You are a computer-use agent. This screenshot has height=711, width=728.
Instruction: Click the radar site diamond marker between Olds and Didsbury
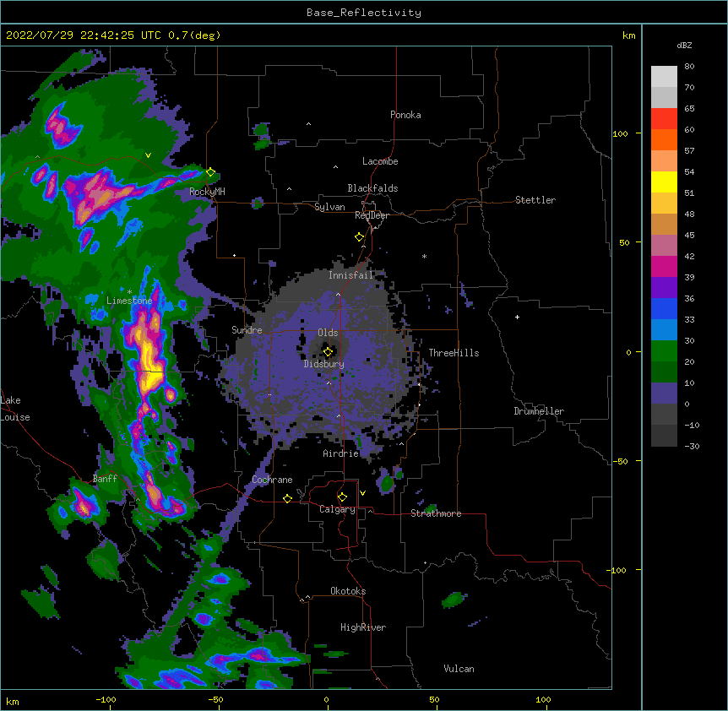328,352
